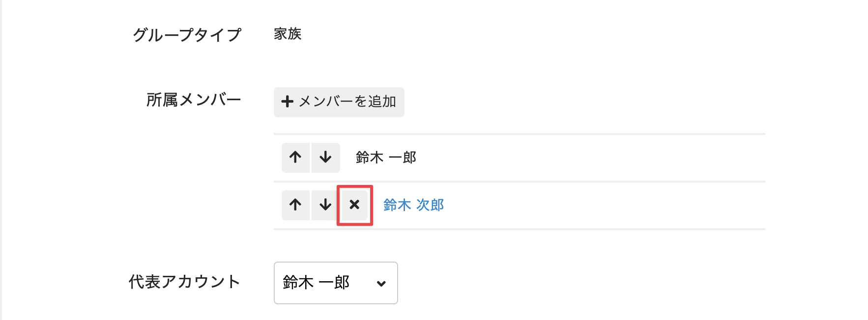The height and width of the screenshot is (320, 868).
Task: Move 鈴木 一郎 down in member list
Action: (x=325, y=158)
